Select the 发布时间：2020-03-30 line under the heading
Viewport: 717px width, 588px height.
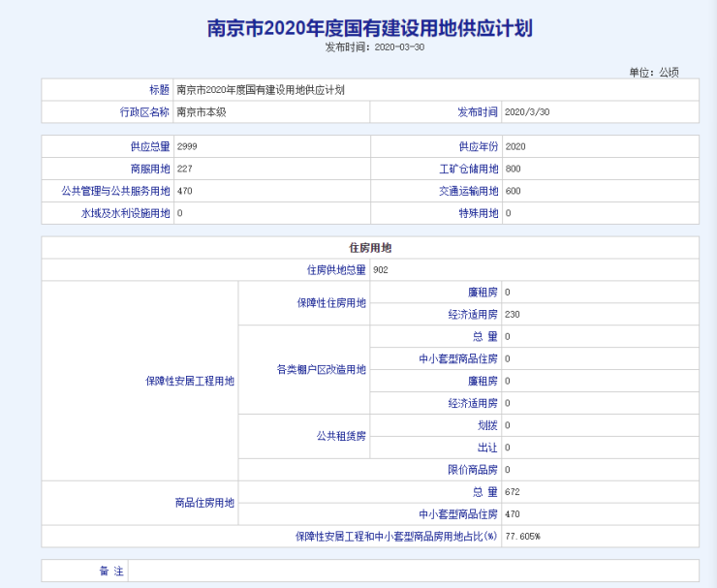pos(375,47)
